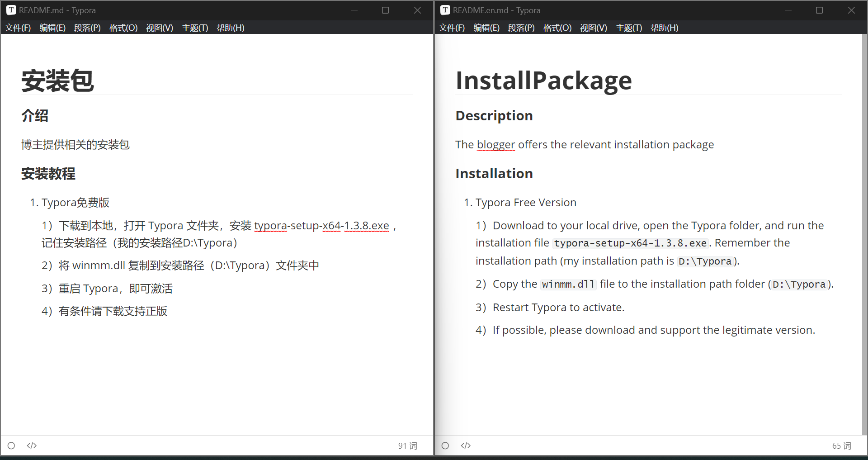
Task: Open 文件(F) menu in README.md window
Action: point(18,28)
